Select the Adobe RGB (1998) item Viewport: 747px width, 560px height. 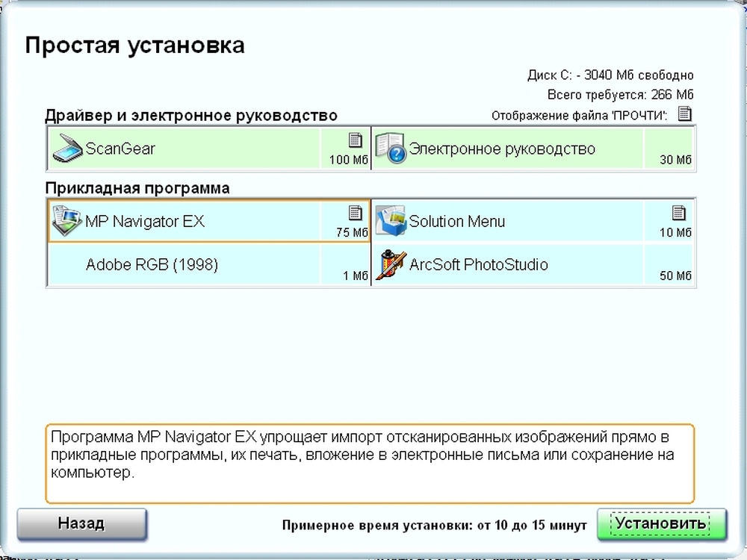pyautogui.click(x=152, y=265)
